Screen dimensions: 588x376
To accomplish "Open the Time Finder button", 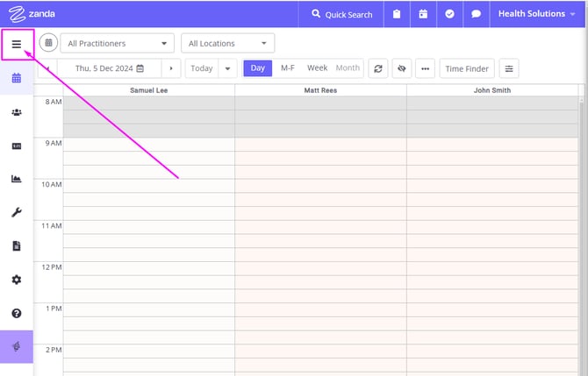I will pos(466,68).
